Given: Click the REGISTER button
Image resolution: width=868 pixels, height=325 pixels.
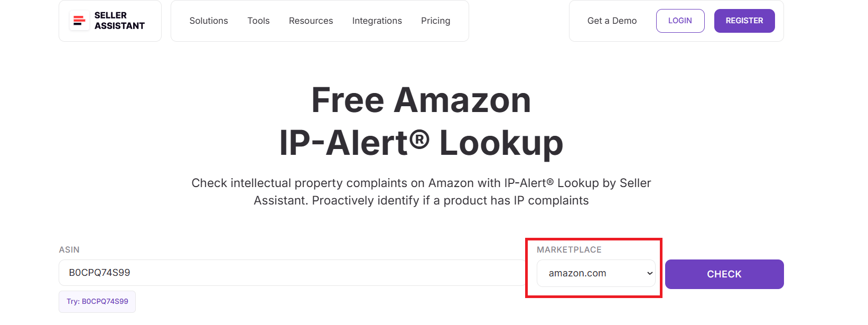Looking at the screenshot, I should tap(744, 21).
